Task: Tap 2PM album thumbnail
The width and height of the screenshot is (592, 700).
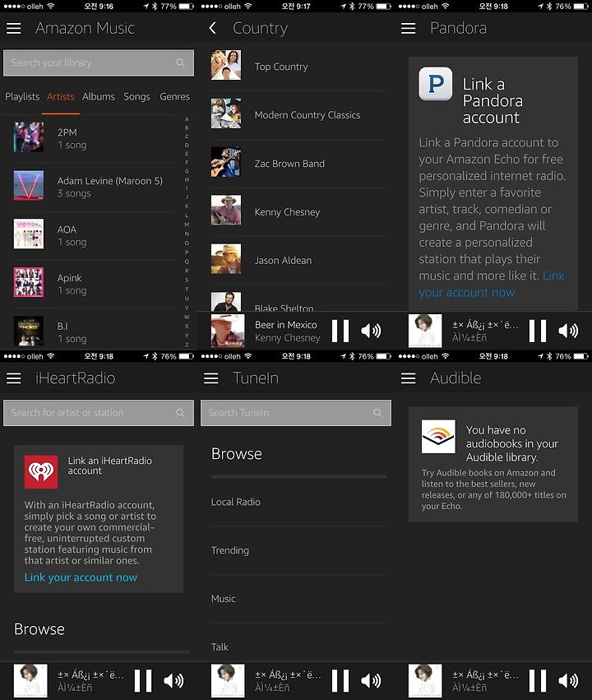Action: [29, 137]
